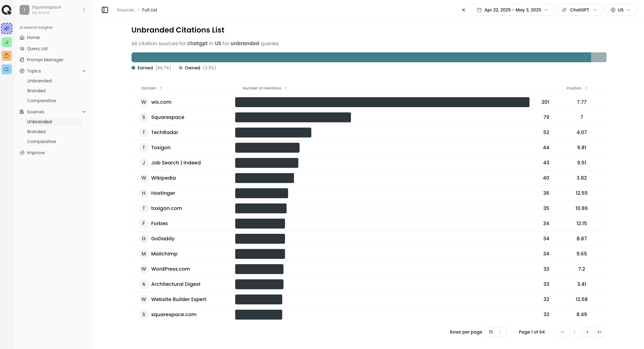Open the green analytics bar-chart icon

7,42
